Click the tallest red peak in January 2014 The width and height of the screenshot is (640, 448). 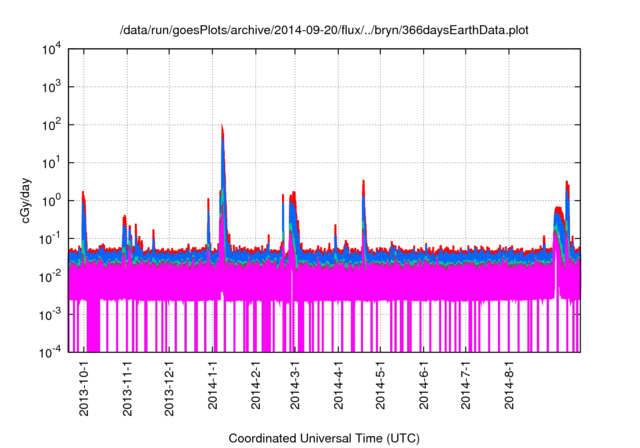[x=222, y=128]
